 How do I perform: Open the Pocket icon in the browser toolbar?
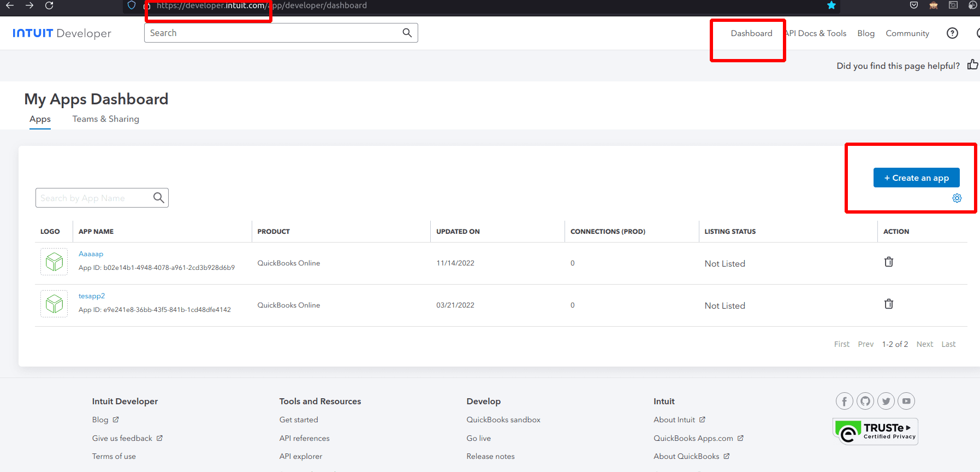coord(914,5)
